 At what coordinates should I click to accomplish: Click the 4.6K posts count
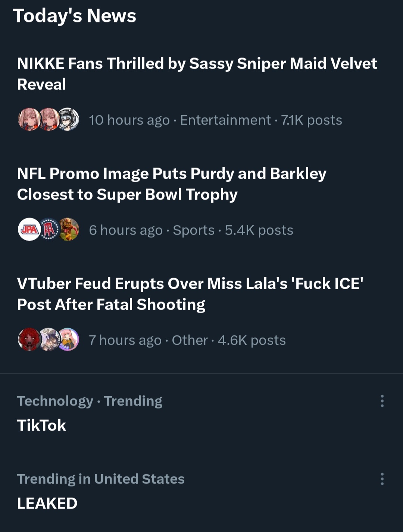click(252, 340)
